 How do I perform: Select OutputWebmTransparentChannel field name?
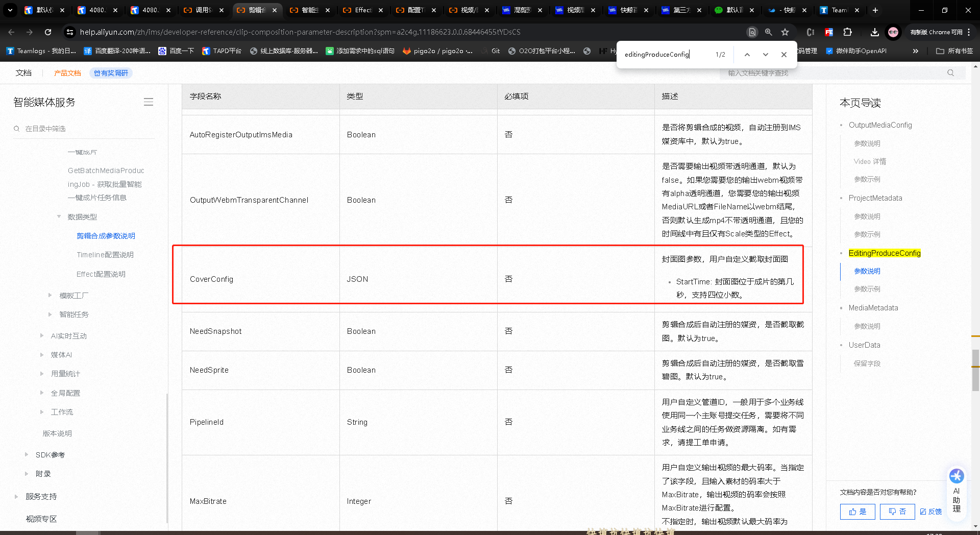[249, 200]
